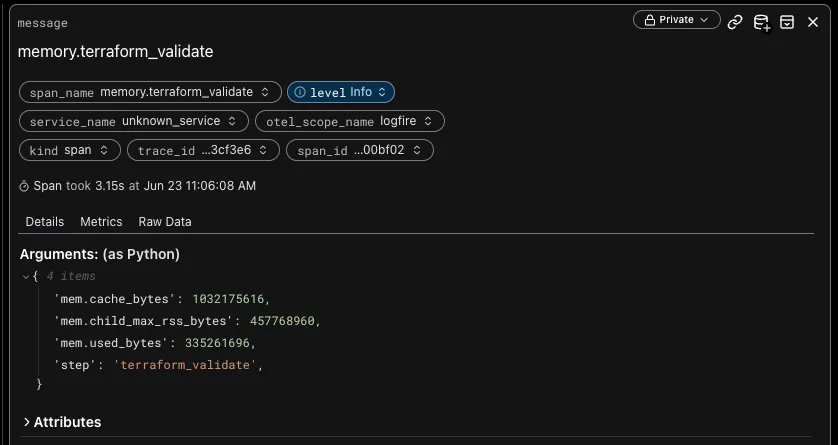Image resolution: width=838 pixels, height=445 pixels.
Task: Click the 3.15s span duration
Action: pyautogui.click(x=110, y=186)
